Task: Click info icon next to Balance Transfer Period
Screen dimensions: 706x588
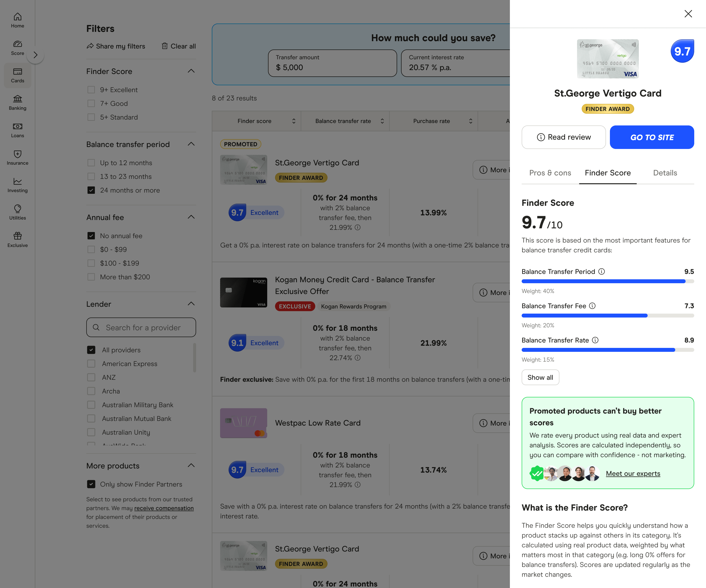Action: 601,271
